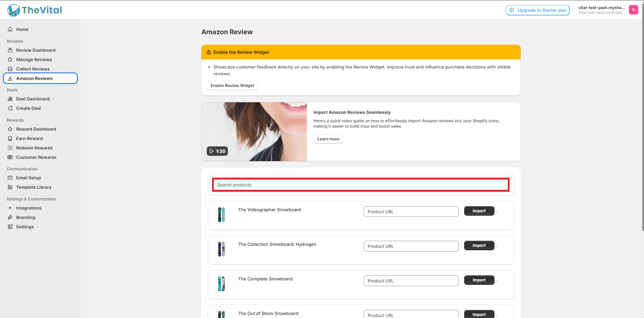Import reviews for The Videographer Snowboard
The height and width of the screenshot is (318, 644).
click(x=479, y=211)
